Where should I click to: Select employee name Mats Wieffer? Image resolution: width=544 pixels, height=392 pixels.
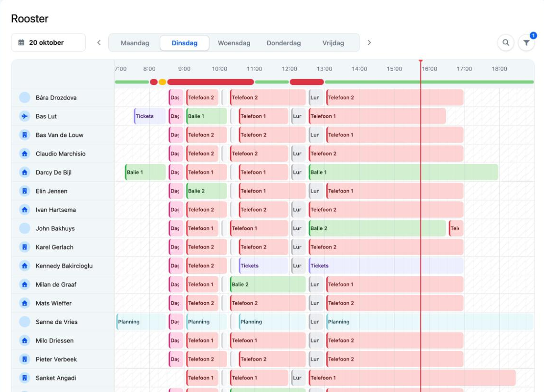54,303
